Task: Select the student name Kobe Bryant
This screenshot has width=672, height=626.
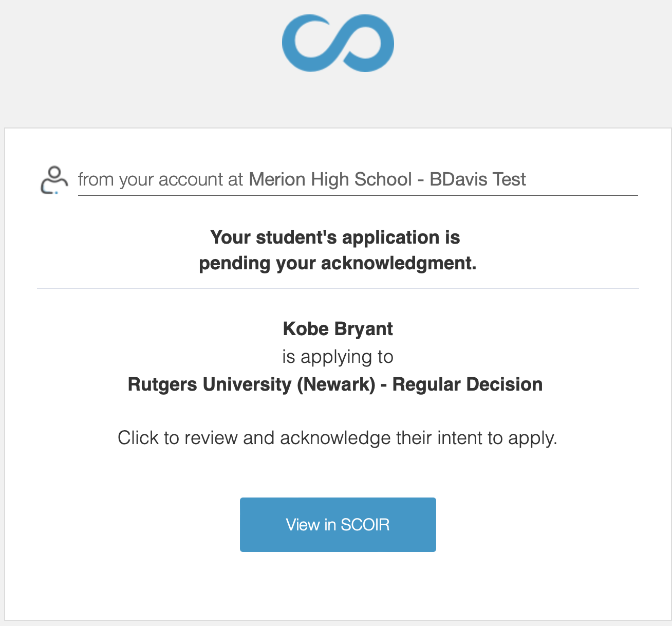Action: coord(338,329)
